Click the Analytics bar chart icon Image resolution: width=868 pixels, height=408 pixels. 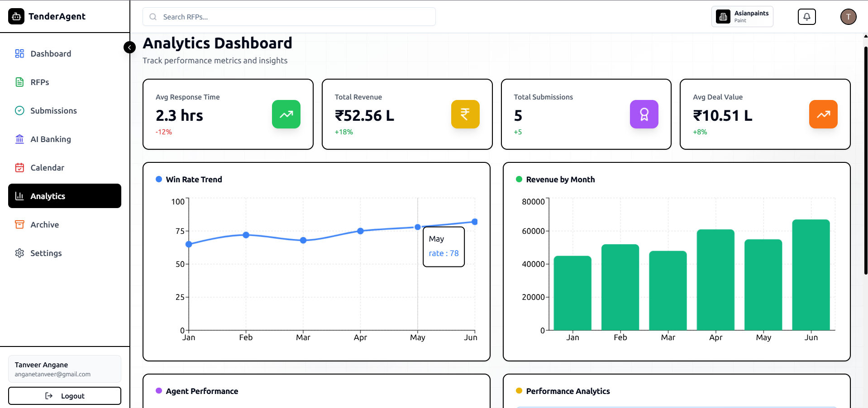coord(19,196)
